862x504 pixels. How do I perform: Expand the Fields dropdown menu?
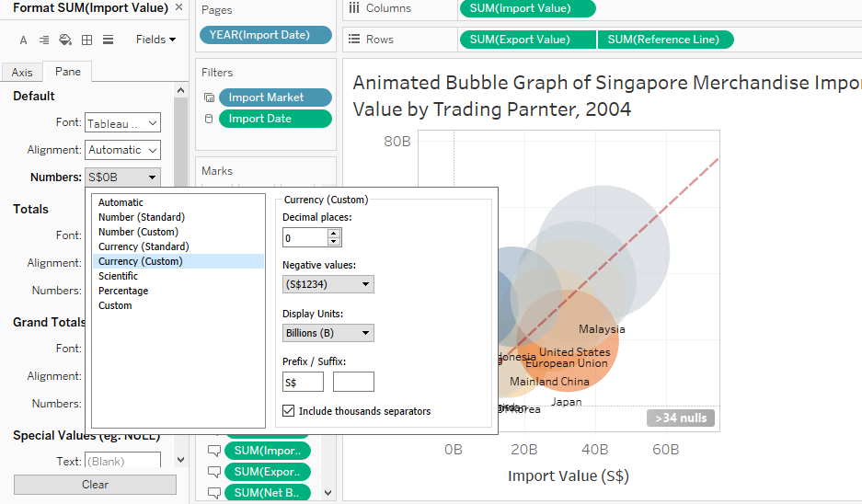[155, 40]
